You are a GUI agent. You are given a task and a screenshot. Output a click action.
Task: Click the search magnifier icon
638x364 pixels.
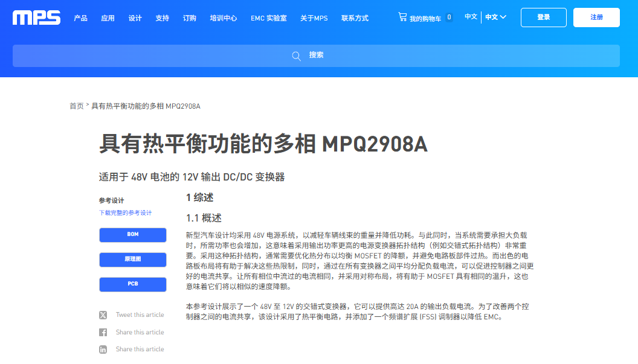[296, 56]
